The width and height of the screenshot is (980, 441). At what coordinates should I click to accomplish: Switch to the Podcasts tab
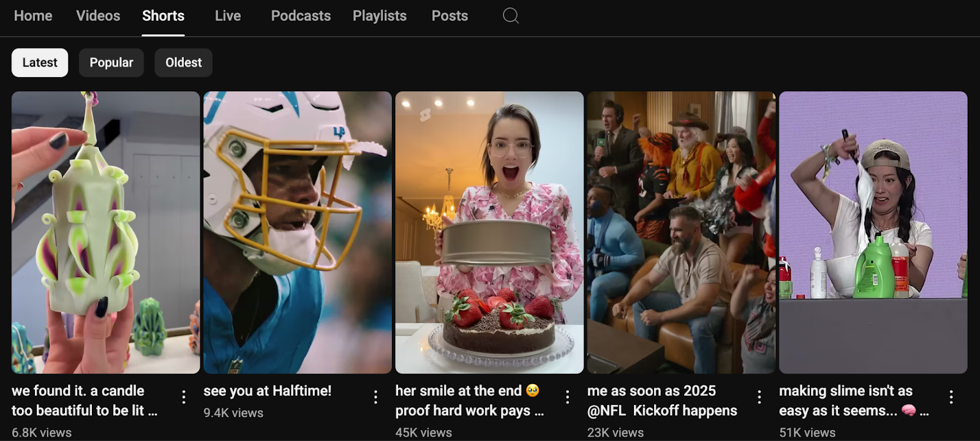[301, 16]
